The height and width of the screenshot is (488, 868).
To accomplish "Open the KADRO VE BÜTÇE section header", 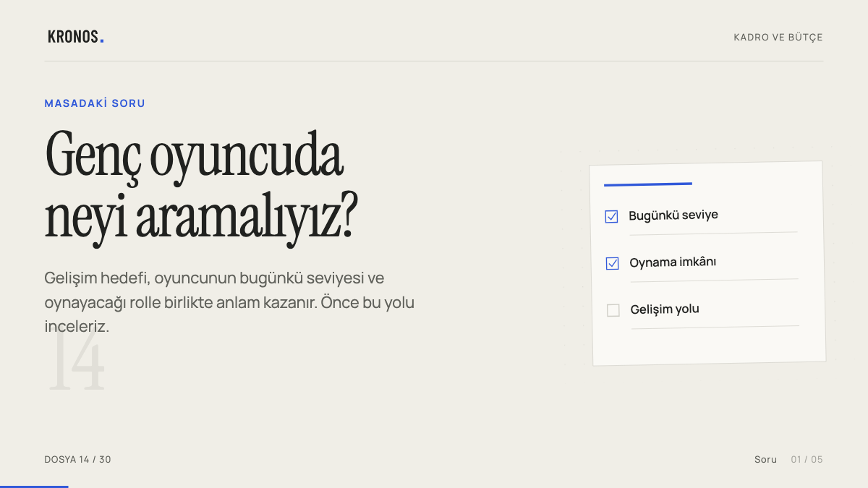I will [x=778, y=37].
